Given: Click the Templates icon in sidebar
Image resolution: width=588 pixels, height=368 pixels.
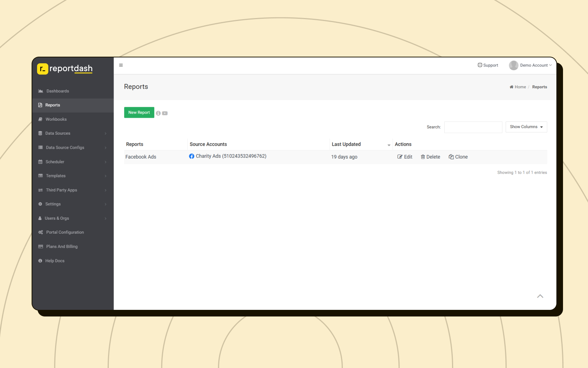Looking at the screenshot, I should pos(40,176).
